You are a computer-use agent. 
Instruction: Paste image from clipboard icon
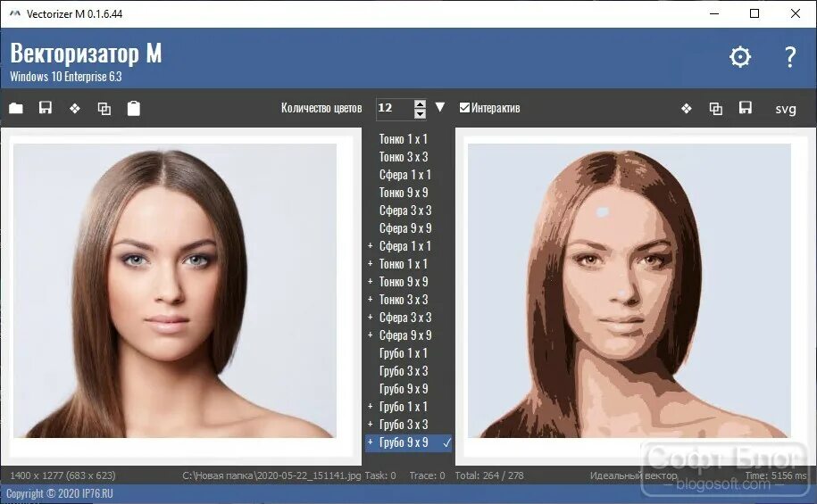coord(133,108)
